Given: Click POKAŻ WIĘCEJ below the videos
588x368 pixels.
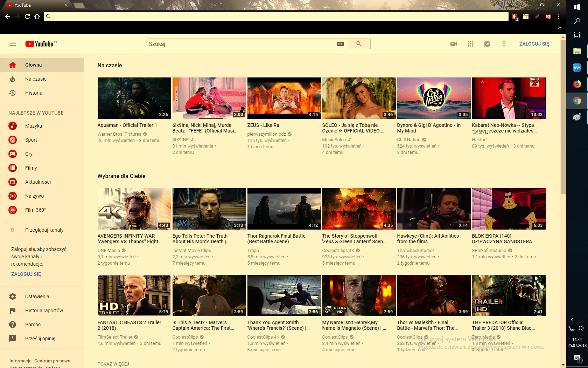Looking at the screenshot, I should click(113, 364).
